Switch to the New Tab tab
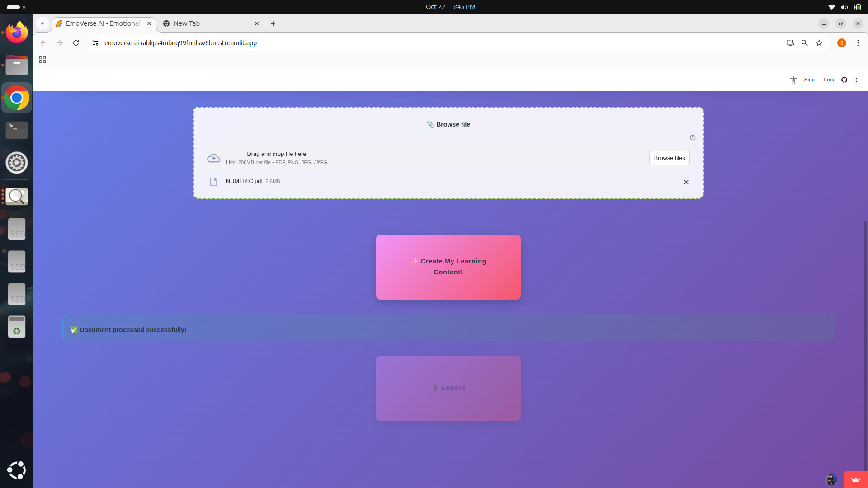The width and height of the screenshot is (868, 488). [x=208, y=23]
